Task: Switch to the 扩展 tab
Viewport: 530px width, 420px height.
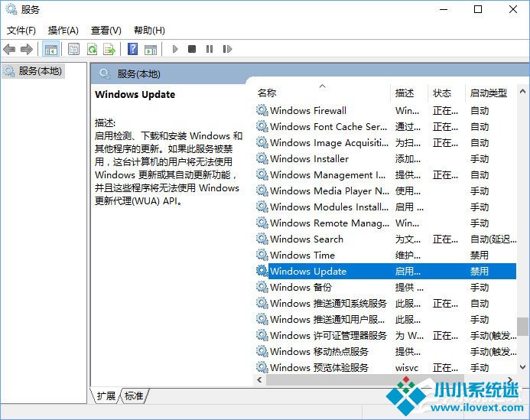Action: coord(106,396)
